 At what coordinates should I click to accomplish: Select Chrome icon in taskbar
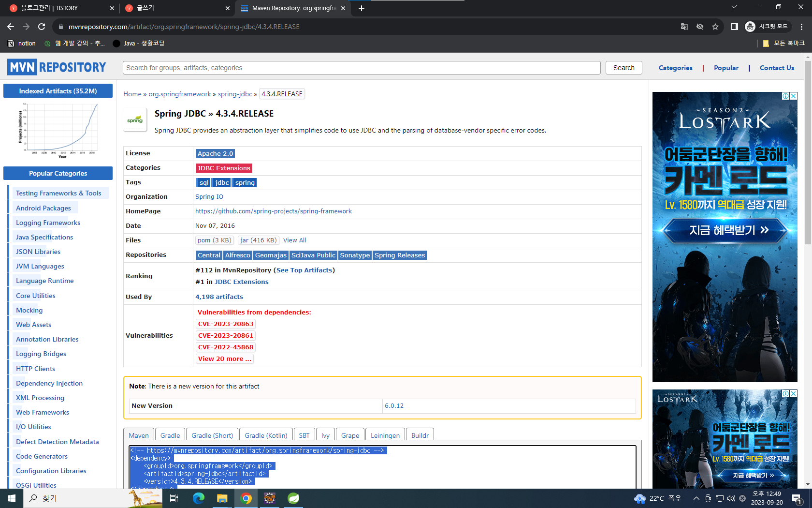(x=246, y=498)
